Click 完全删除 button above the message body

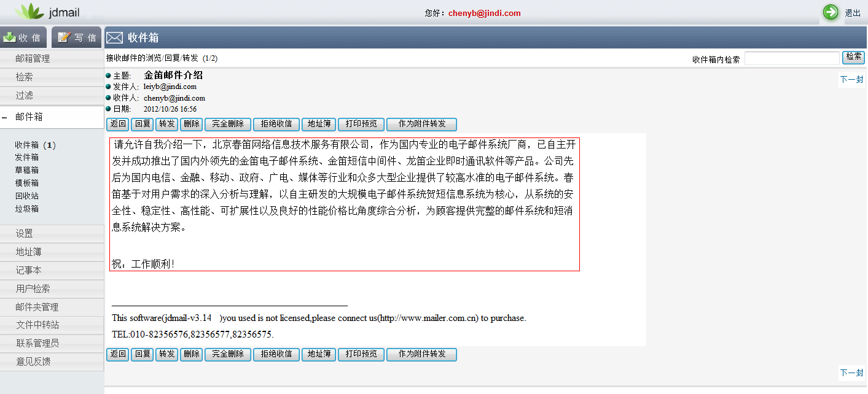click(x=228, y=124)
